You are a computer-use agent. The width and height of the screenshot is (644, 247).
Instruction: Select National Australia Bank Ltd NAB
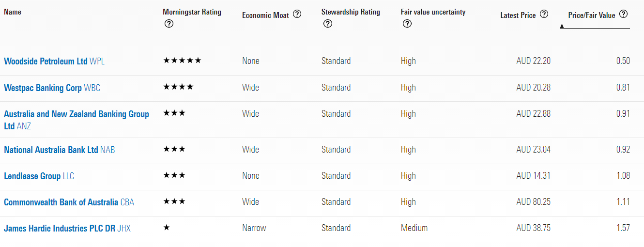(60, 150)
